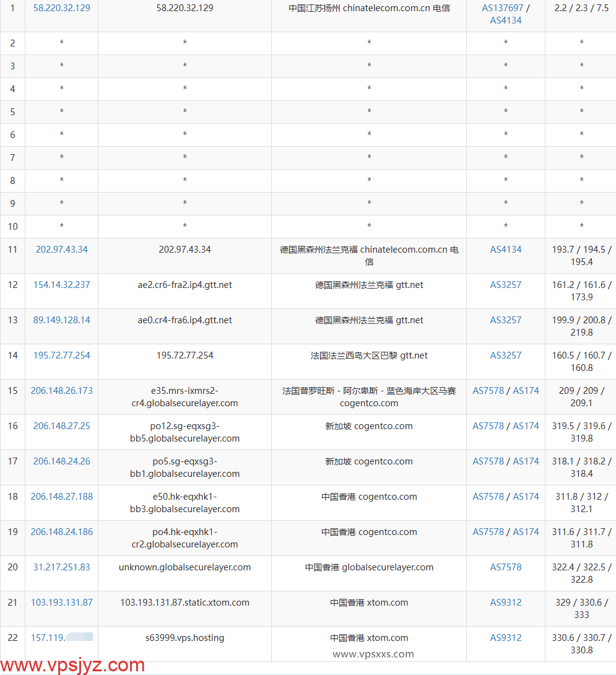This screenshot has height=675, width=616.
Task: Select latency 330.6 / 330.7 / 330.8
Action: click(x=581, y=644)
